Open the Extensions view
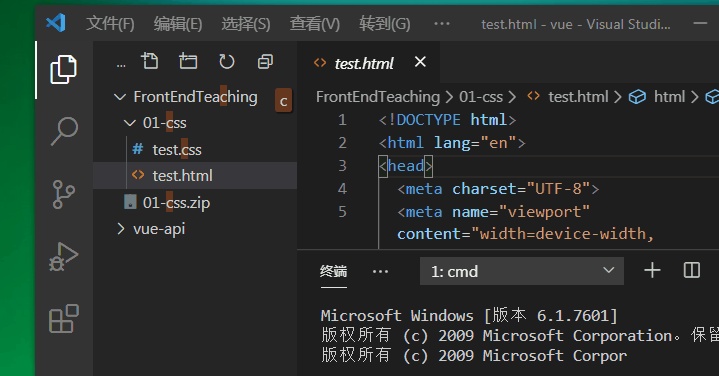Screen dimensions: 719x376 pyautogui.click(x=64, y=318)
